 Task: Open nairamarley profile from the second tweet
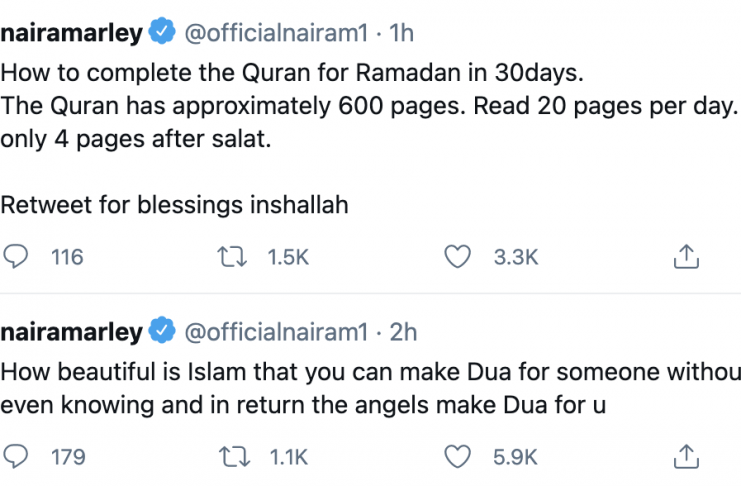[x=72, y=331]
